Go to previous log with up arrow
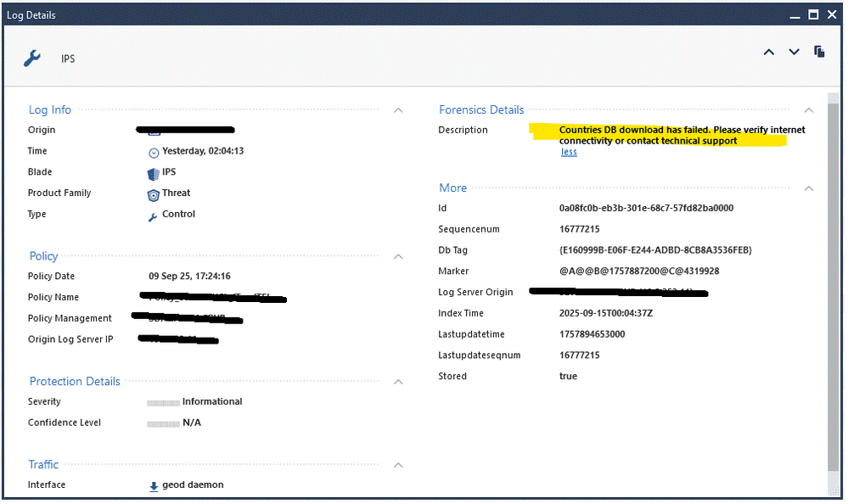 coord(768,53)
